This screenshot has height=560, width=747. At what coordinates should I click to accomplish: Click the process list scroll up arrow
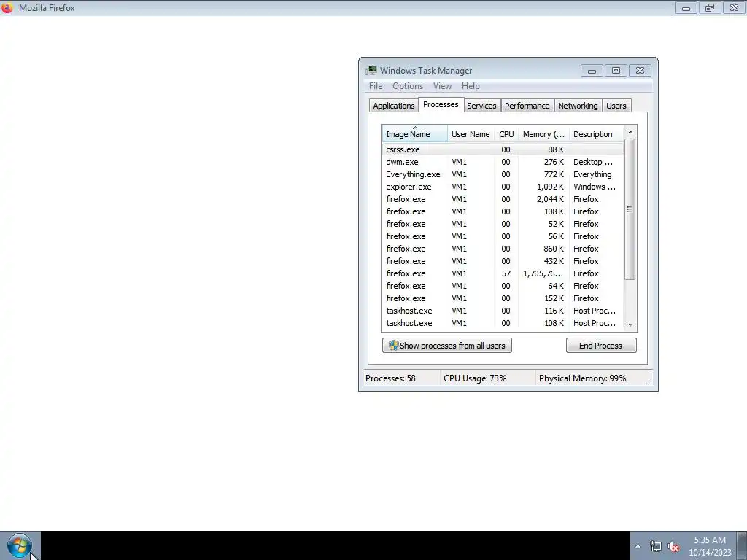(630, 132)
